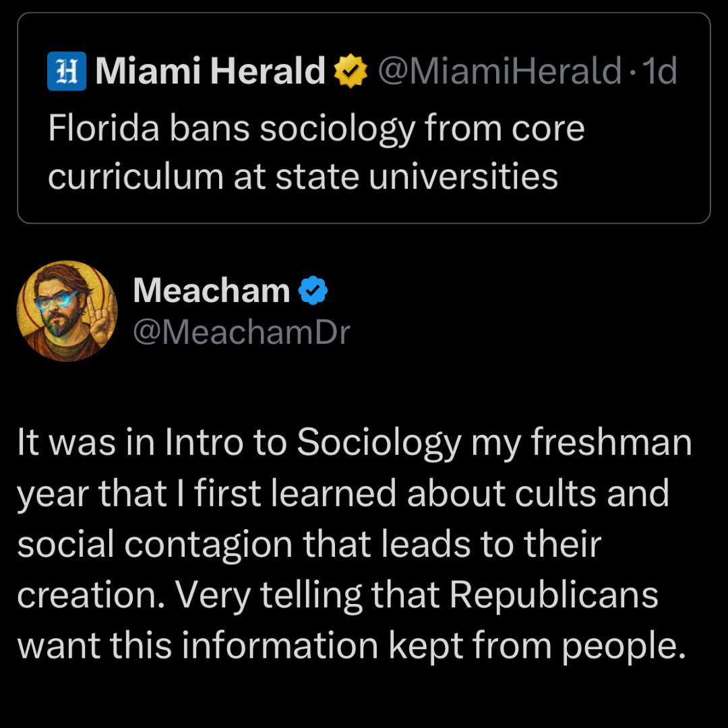Image resolution: width=728 pixels, height=728 pixels.
Task: Click the word "Republicans" in the tweet
Action: [x=553, y=595]
